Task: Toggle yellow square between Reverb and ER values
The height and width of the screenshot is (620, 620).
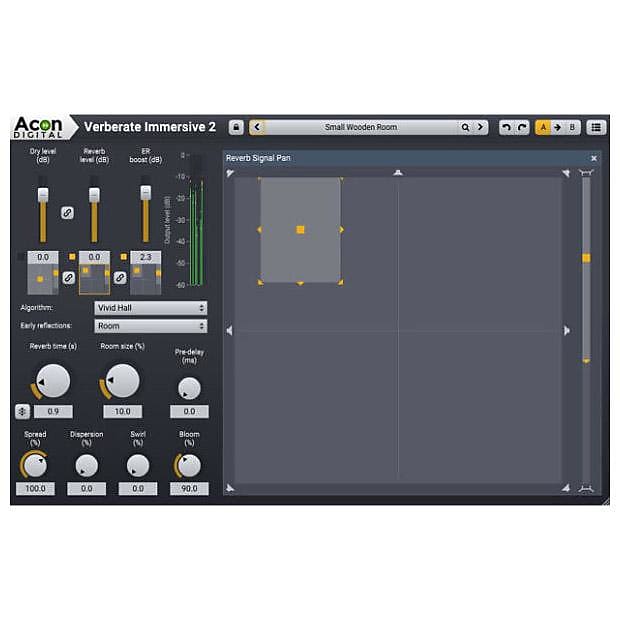Action: tap(124, 257)
